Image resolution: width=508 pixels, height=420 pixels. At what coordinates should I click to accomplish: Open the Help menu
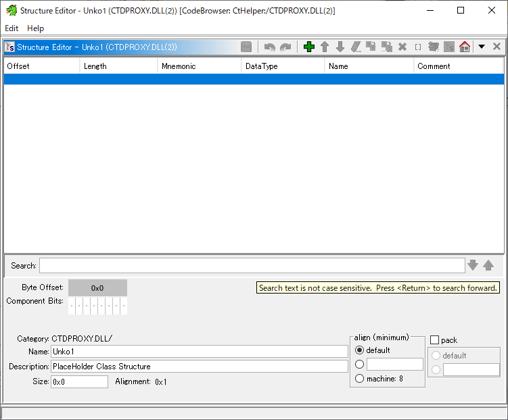tap(35, 28)
